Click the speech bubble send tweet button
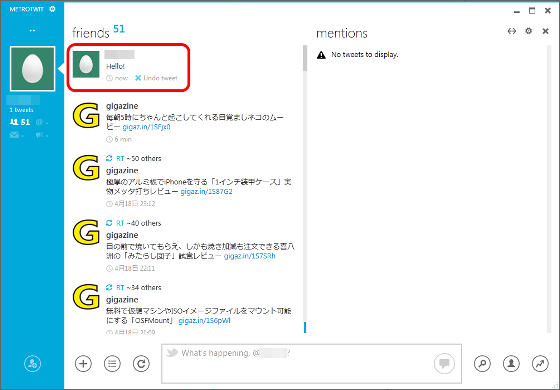 pos(444,364)
